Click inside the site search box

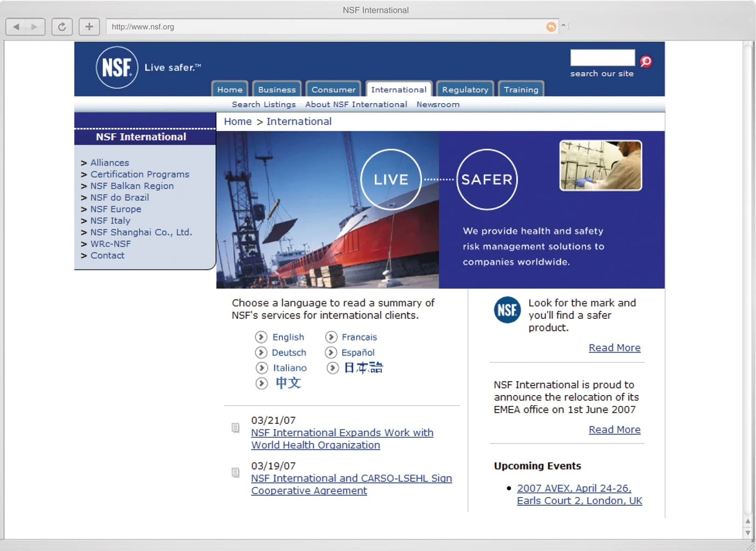pyautogui.click(x=602, y=57)
